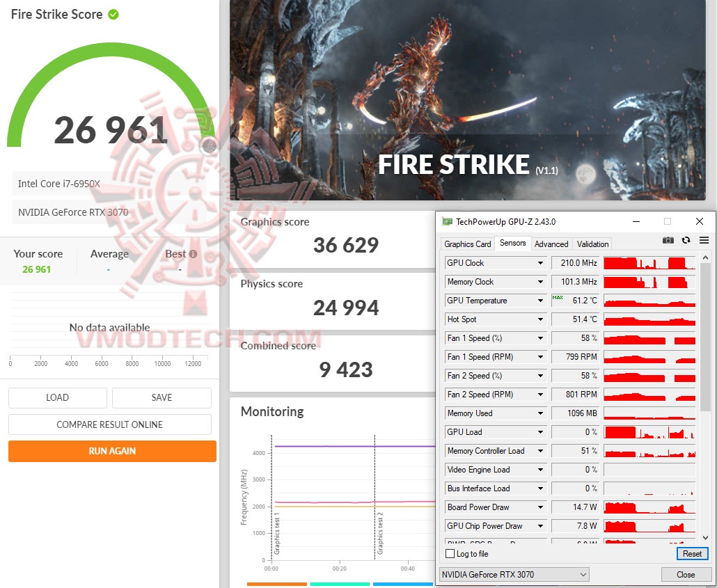The image size is (717, 588).
Task: Click the GPU-Z screenshot camera icon
Action: coord(668,240)
